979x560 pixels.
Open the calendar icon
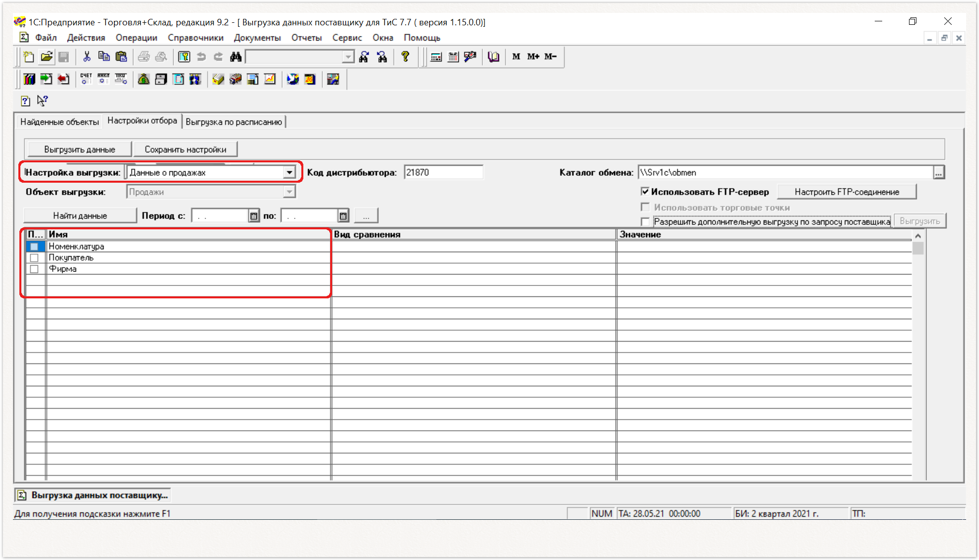click(x=453, y=57)
